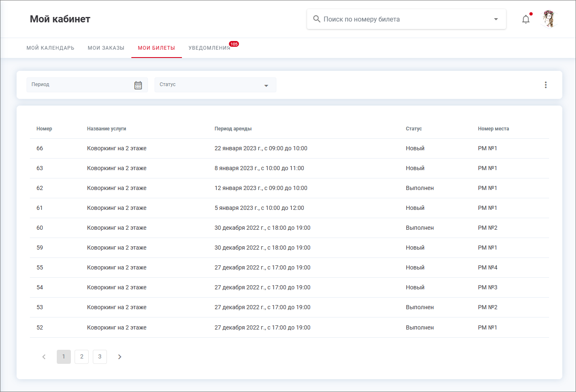
Task: Switch to Мой календарь tab
Action: coord(51,48)
